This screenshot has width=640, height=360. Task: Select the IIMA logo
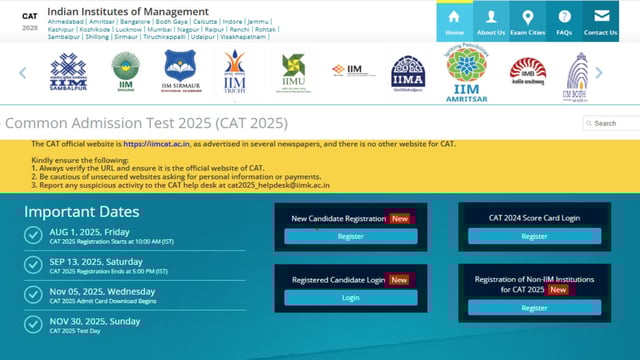(408, 73)
